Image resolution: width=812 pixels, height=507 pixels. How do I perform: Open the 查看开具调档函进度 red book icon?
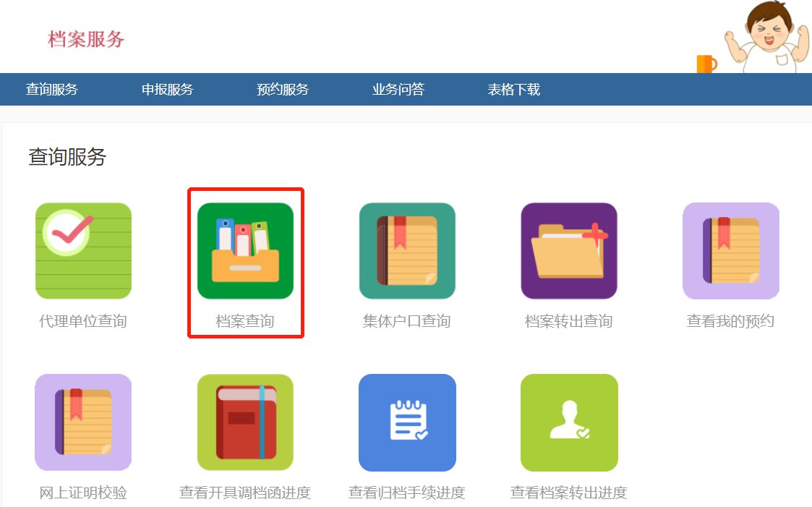[x=245, y=422]
